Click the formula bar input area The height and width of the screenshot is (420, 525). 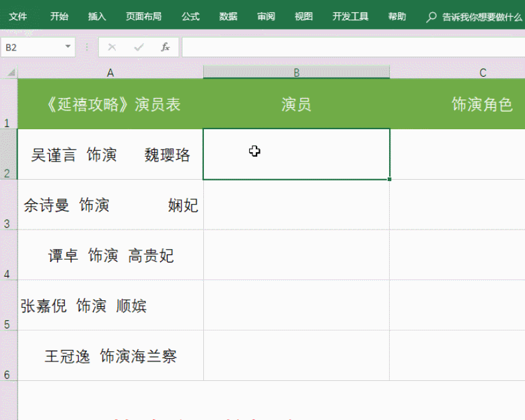(x=353, y=47)
